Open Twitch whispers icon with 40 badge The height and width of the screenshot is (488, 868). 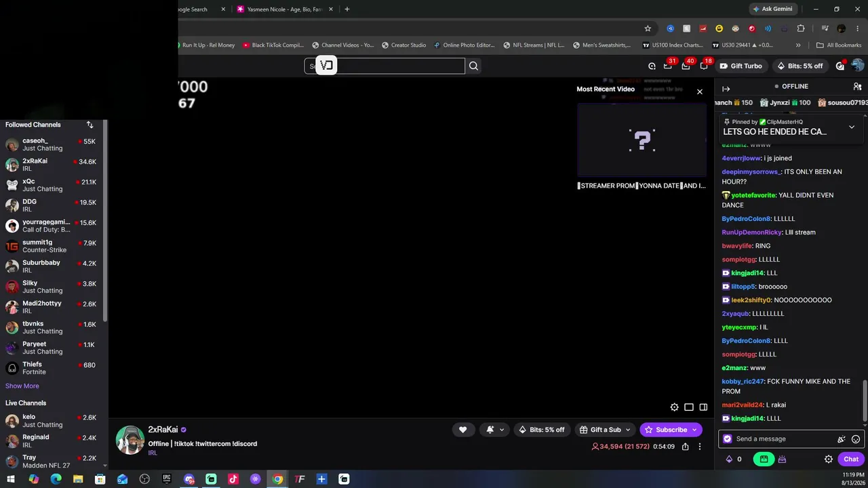click(x=686, y=66)
